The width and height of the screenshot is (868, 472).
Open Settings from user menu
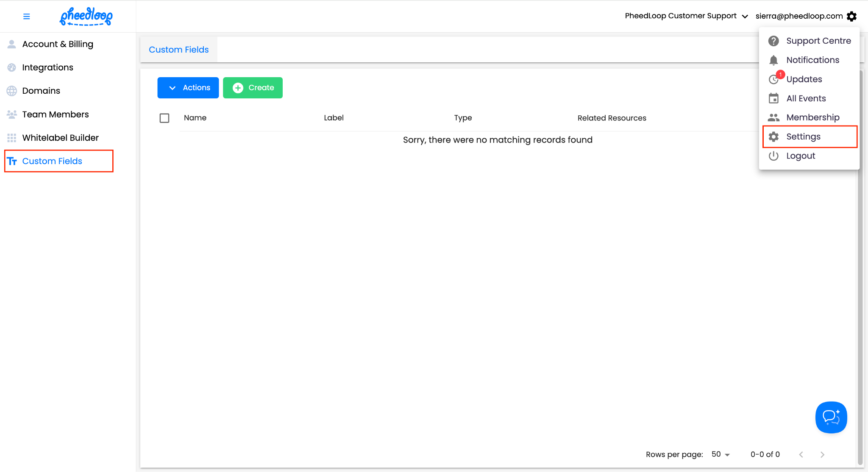810,137
